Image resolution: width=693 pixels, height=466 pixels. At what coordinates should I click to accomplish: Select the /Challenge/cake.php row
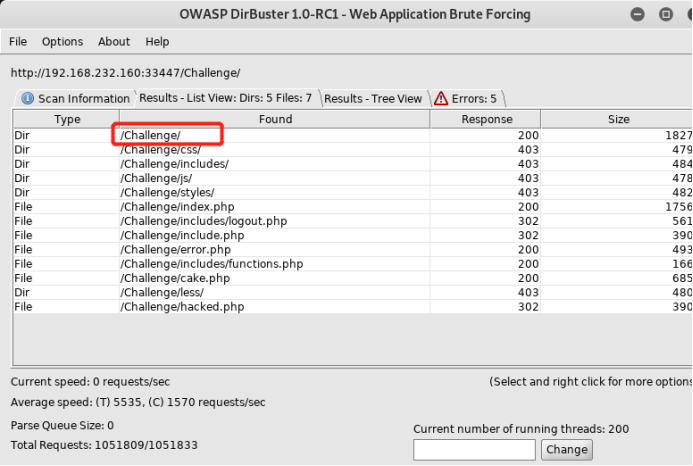(x=353, y=278)
